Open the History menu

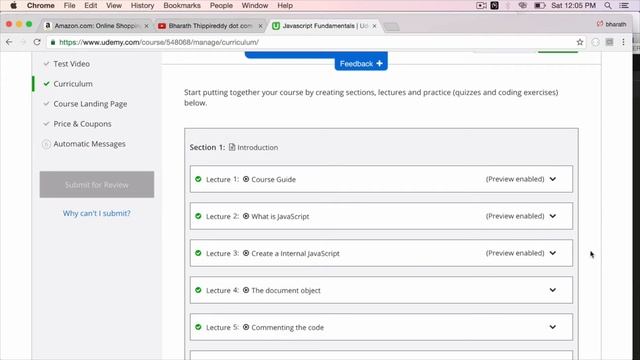coord(142,6)
